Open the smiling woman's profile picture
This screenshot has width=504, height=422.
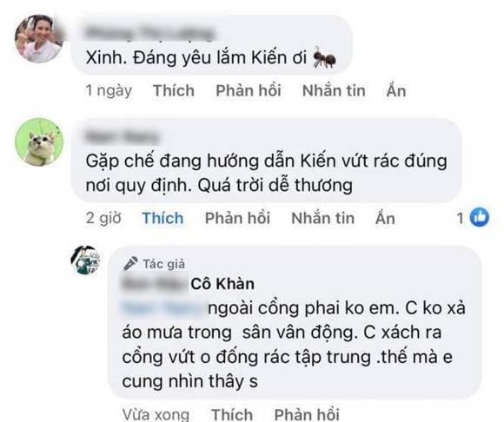(x=39, y=38)
